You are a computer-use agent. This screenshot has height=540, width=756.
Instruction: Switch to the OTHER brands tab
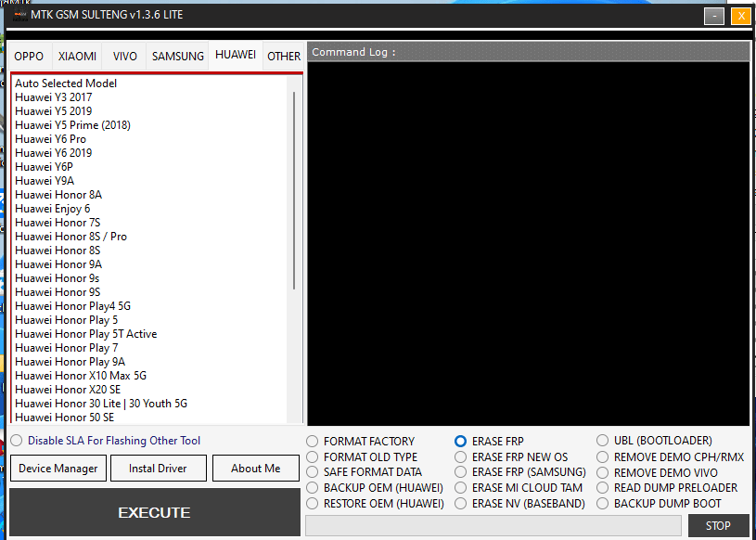[283, 56]
